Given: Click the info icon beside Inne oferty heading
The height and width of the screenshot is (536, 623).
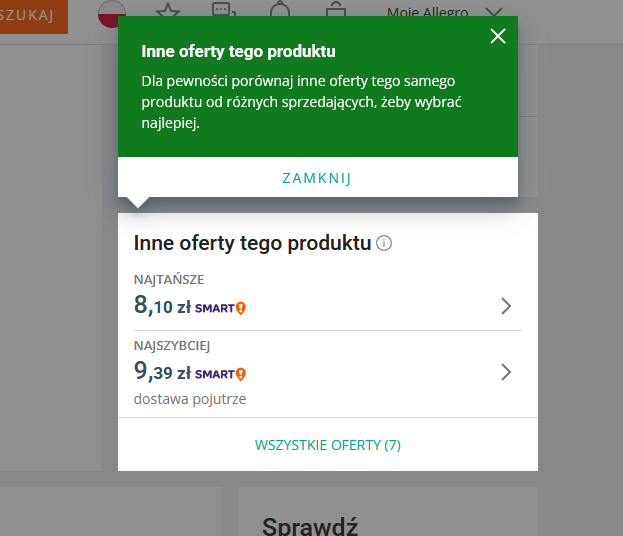Looking at the screenshot, I should point(384,243).
